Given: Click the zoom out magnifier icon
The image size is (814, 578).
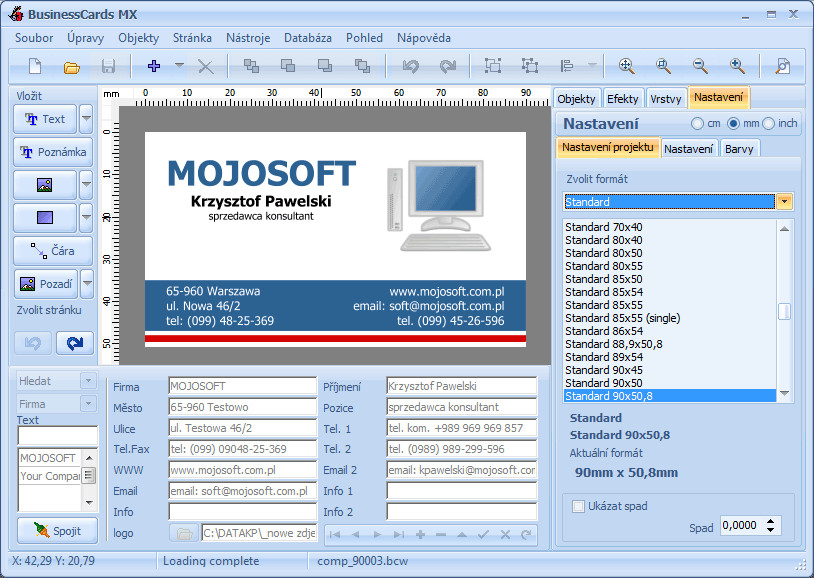Looking at the screenshot, I should coord(700,66).
